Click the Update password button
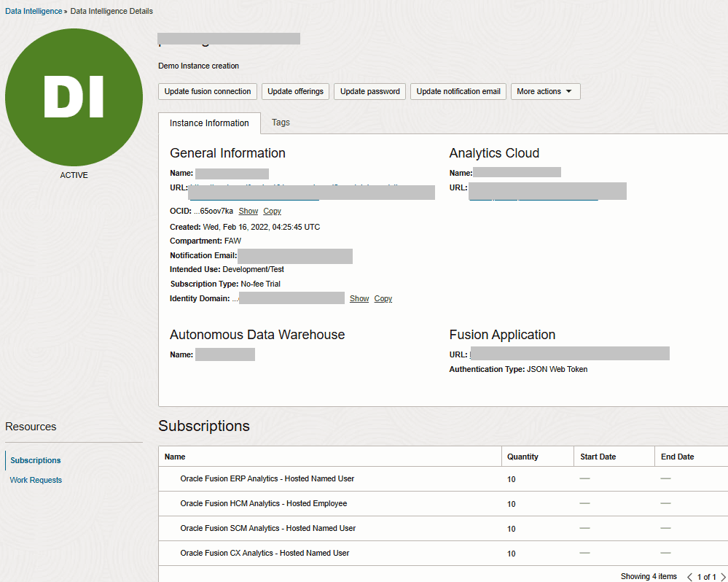The image size is (728, 582). 369,91
